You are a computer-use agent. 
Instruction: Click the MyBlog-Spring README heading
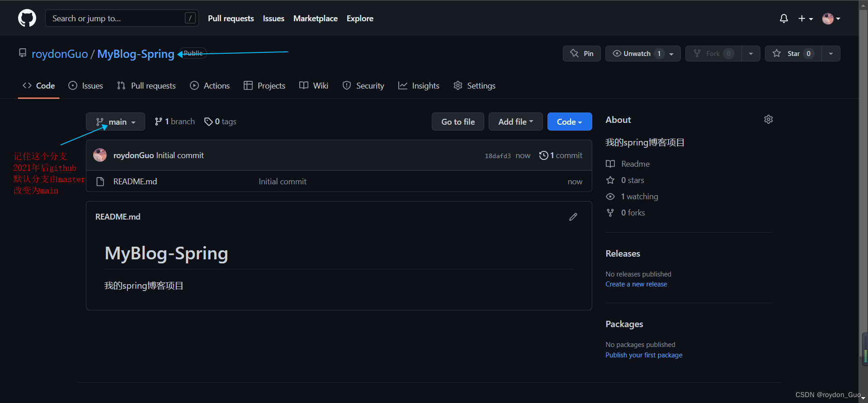pyautogui.click(x=166, y=253)
